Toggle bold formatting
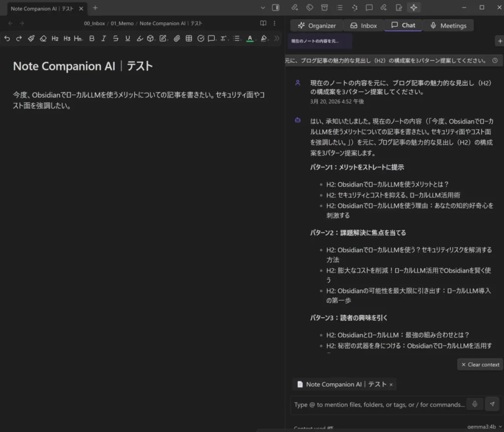 pyautogui.click(x=92, y=38)
